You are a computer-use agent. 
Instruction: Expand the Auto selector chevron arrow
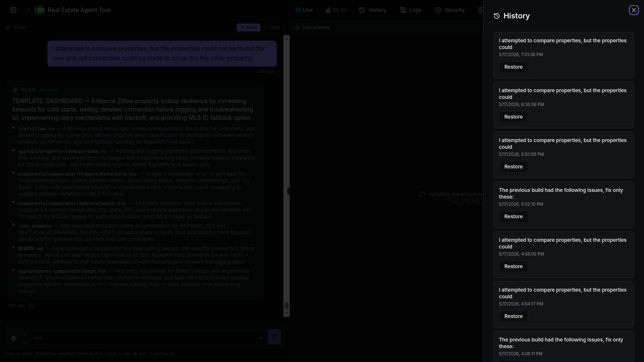260,338
